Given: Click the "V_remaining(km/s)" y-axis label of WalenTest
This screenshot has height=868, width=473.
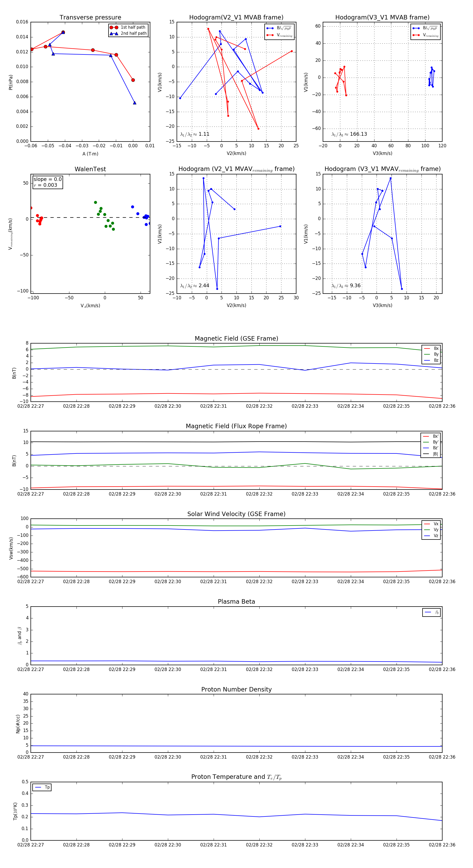Looking at the screenshot, I should tap(11, 234).
